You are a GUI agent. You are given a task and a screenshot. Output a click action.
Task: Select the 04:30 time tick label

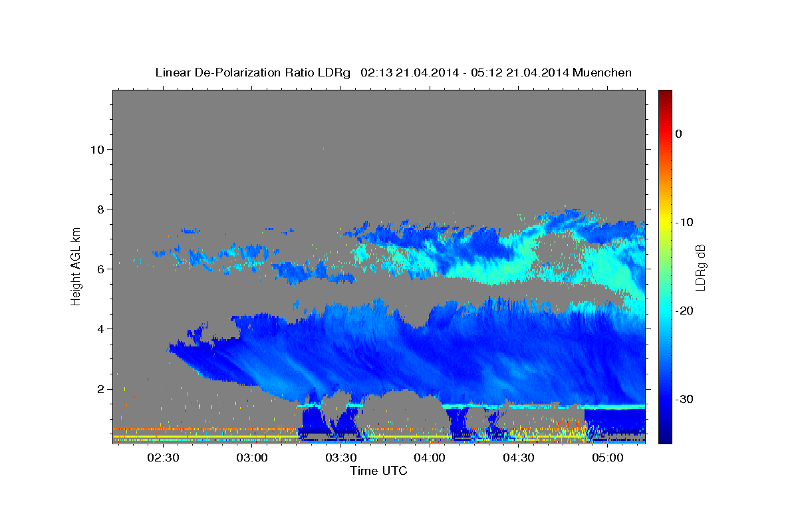tap(519, 458)
